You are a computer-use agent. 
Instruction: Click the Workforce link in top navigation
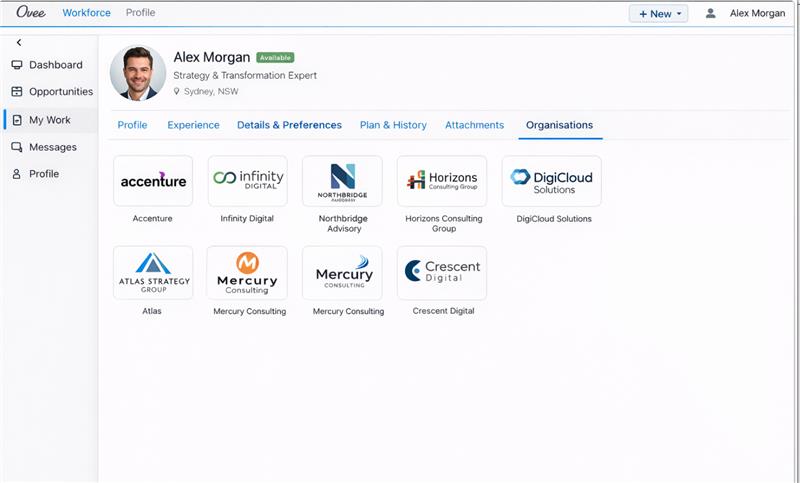[87, 13]
